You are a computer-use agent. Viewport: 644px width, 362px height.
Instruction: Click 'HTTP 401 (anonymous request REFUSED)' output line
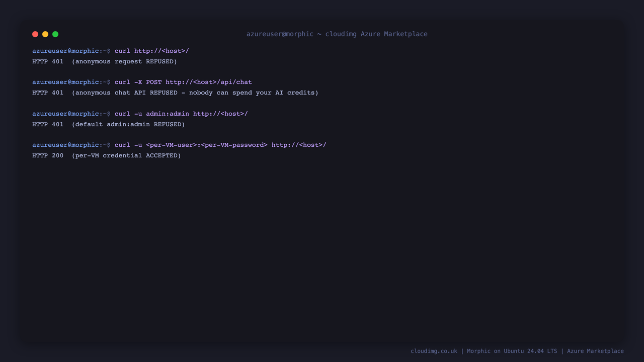(x=105, y=61)
